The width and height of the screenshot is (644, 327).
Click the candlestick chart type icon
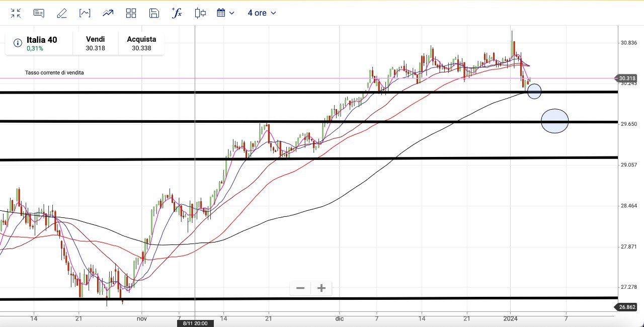pos(200,13)
